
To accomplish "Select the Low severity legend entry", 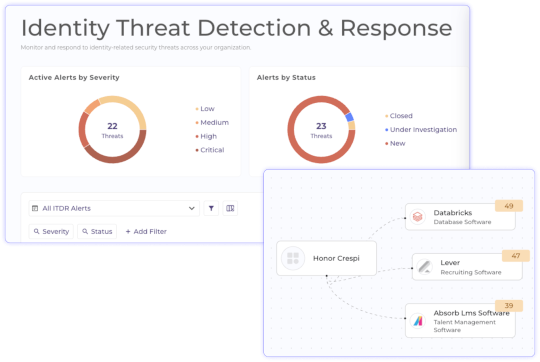I will [x=205, y=109].
